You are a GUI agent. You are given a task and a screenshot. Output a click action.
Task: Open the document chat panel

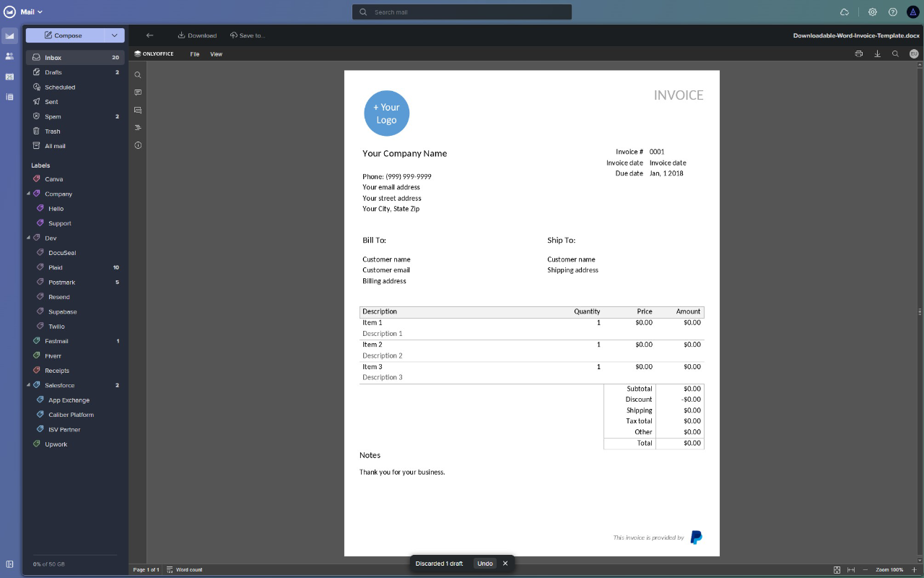point(137,110)
